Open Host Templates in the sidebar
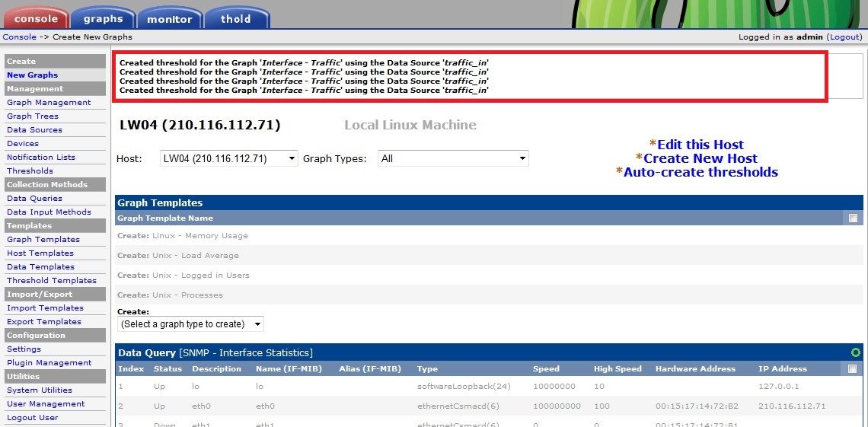The width and height of the screenshot is (868, 427). [x=40, y=253]
